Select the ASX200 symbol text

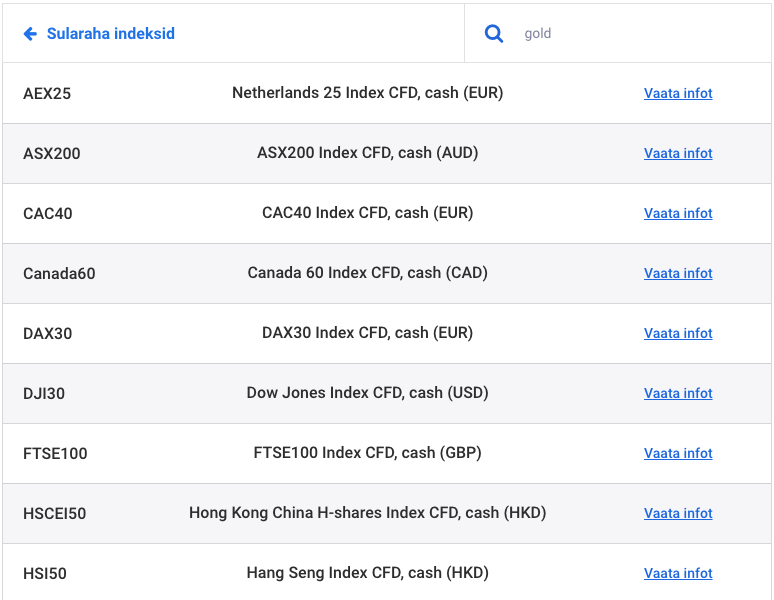point(52,153)
